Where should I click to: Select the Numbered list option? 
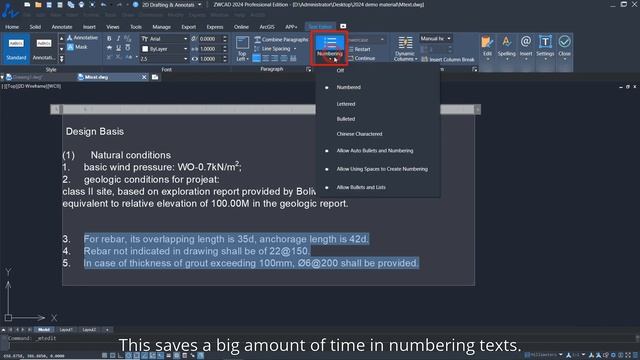[349, 87]
